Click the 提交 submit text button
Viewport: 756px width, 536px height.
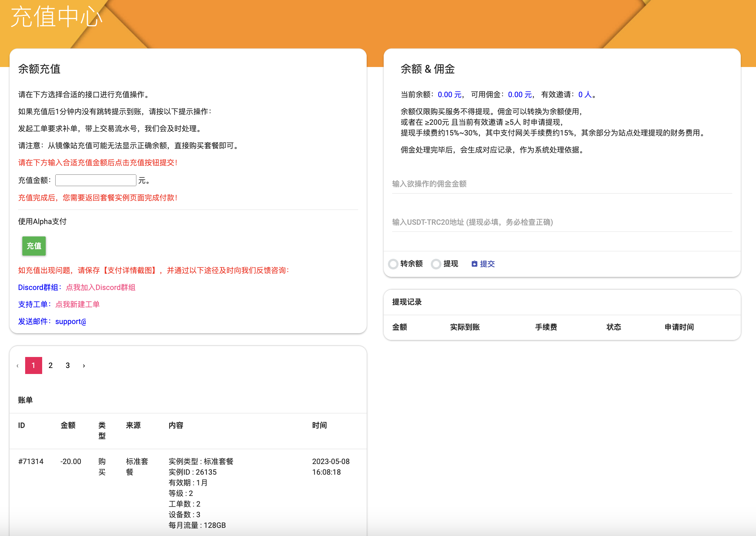pyautogui.click(x=487, y=264)
